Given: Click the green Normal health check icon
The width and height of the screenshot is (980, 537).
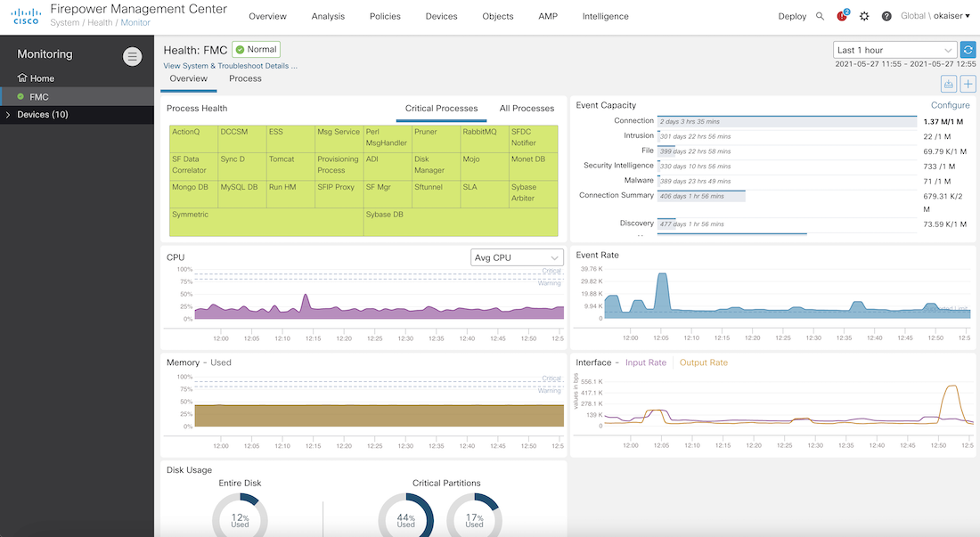Looking at the screenshot, I should click(x=240, y=49).
